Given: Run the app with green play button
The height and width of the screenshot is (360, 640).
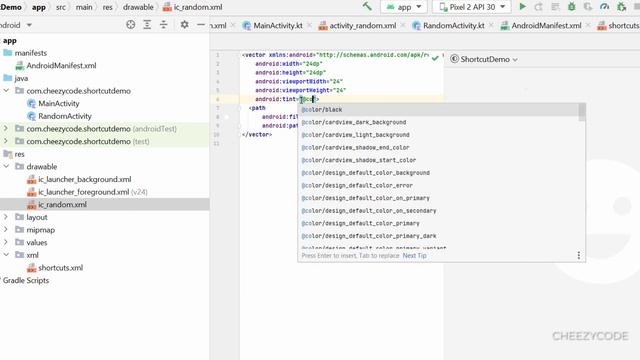Looking at the screenshot, I should pos(522,7).
